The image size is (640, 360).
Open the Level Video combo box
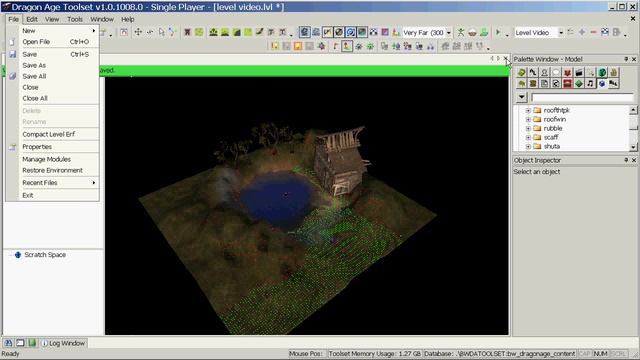coord(539,32)
